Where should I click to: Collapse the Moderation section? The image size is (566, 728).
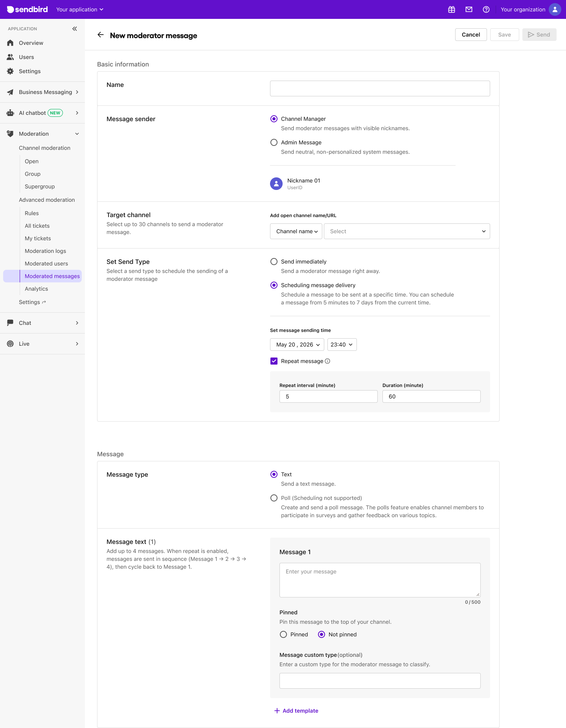pyautogui.click(x=77, y=134)
